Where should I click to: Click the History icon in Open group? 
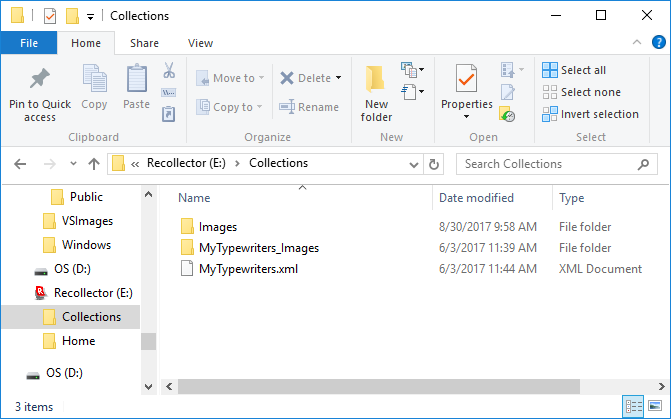[508, 115]
